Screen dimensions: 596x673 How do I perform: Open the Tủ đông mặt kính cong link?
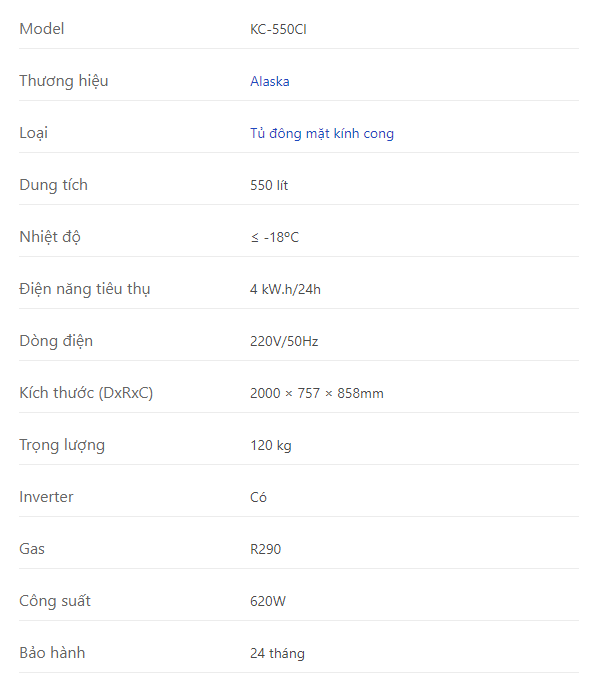point(322,133)
